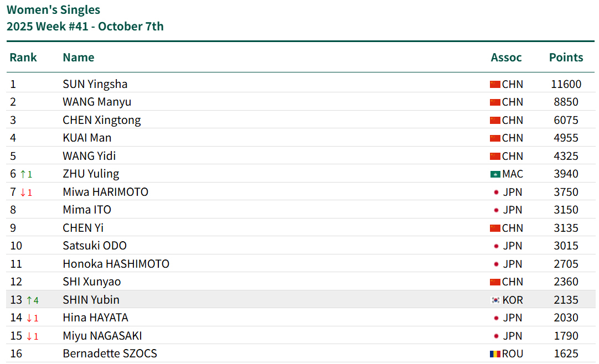The height and width of the screenshot is (364, 599).
Task: Click the Assoc column header
Action: tap(506, 58)
